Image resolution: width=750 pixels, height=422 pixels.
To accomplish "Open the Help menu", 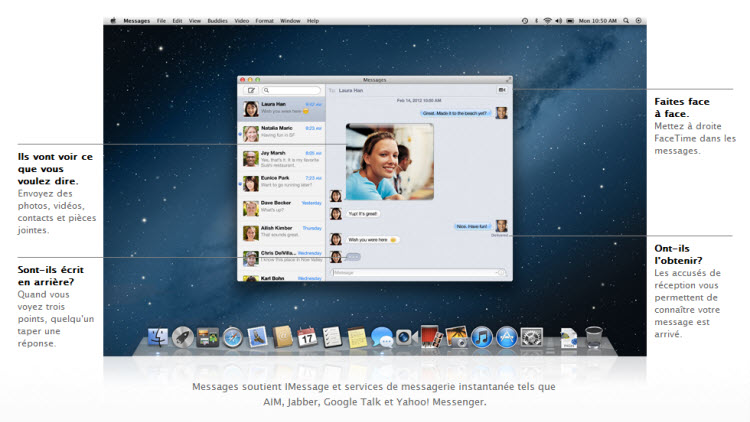I will click(x=313, y=21).
